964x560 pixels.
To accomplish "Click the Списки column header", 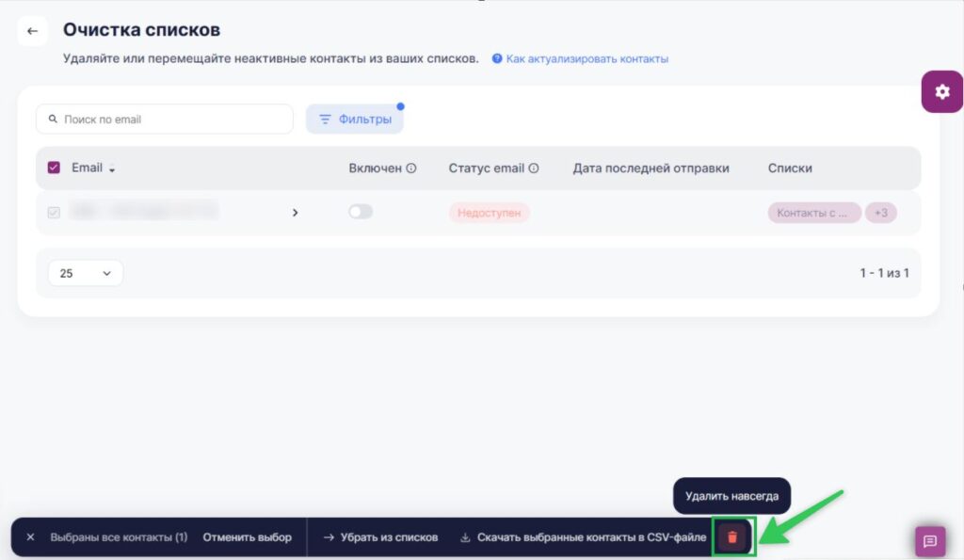I will [x=790, y=168].
